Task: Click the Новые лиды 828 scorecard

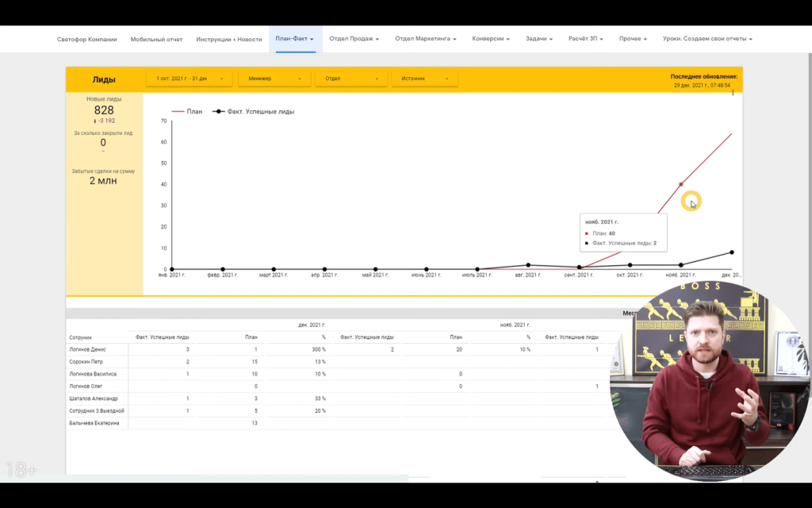Action: [x=104, y=110]
